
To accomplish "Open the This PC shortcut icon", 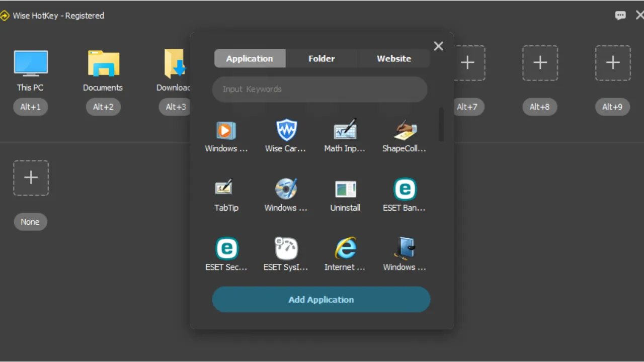I will 31,64.
